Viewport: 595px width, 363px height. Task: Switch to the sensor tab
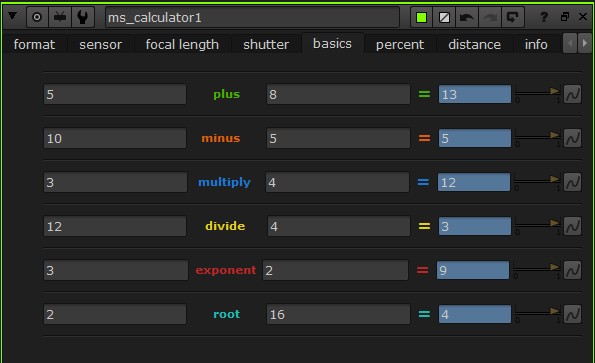101,44
